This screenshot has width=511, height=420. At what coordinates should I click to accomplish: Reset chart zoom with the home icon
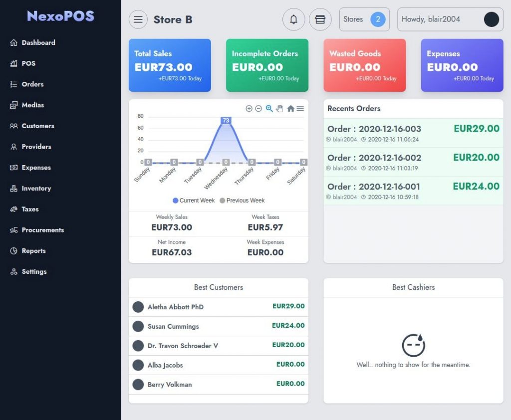tap(291, 109)
